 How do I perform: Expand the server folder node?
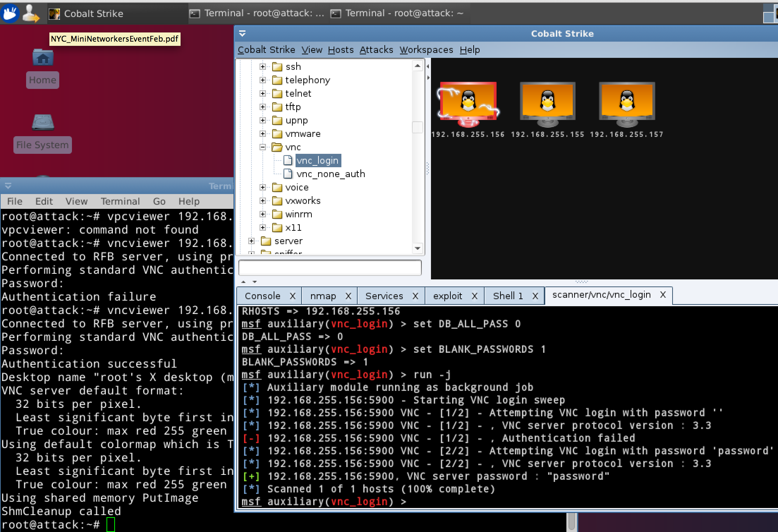pos(251,241)
